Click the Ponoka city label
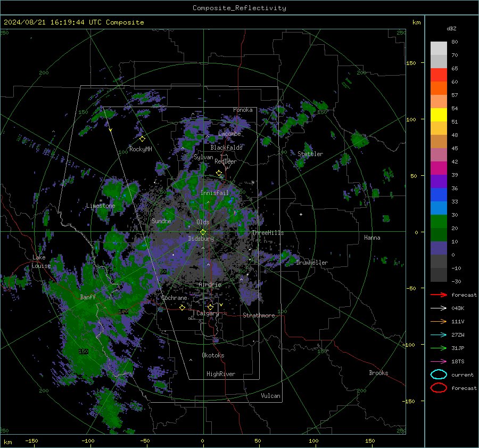The height and width of the screenshot is (448, 479). [243, 110]
